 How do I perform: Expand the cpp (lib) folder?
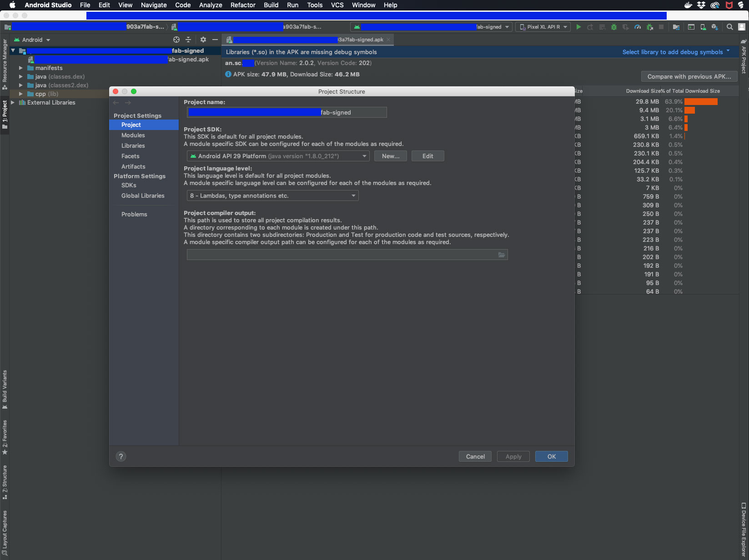tap(20, 94)
